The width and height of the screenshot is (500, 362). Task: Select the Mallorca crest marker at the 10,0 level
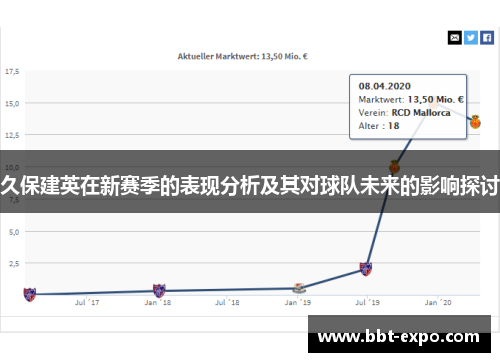click(394, 166)
